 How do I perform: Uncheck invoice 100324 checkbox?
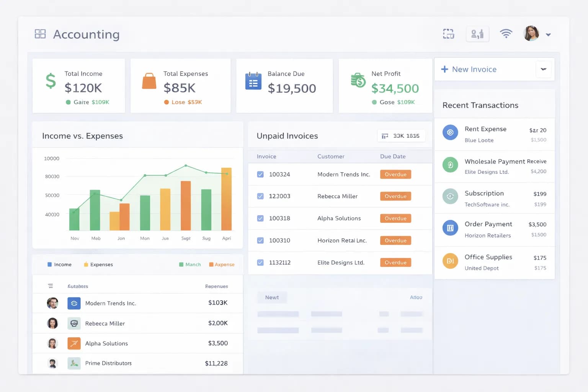point(260,174)
